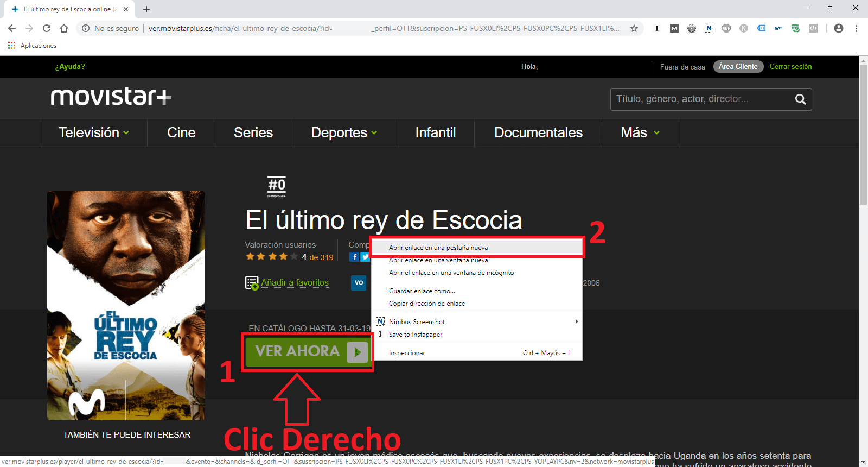The width and height of the screenshot is (868, 467).
Task: Select Guardar enlace como...
Action: point(477,291)
